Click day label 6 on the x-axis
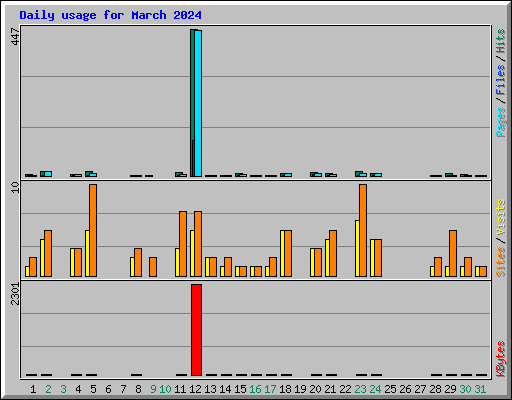512x400 pixels. point(108,389)
